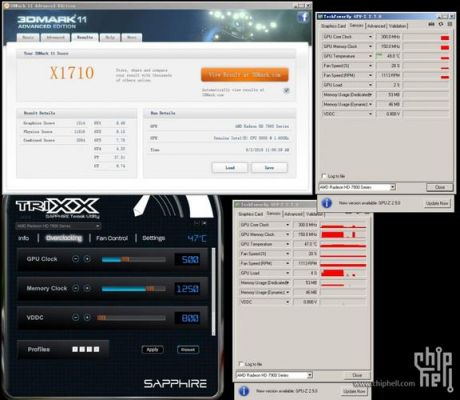
Task: Increase VDDC with the plus icon in TRIXX
Action: pos(87,318)
